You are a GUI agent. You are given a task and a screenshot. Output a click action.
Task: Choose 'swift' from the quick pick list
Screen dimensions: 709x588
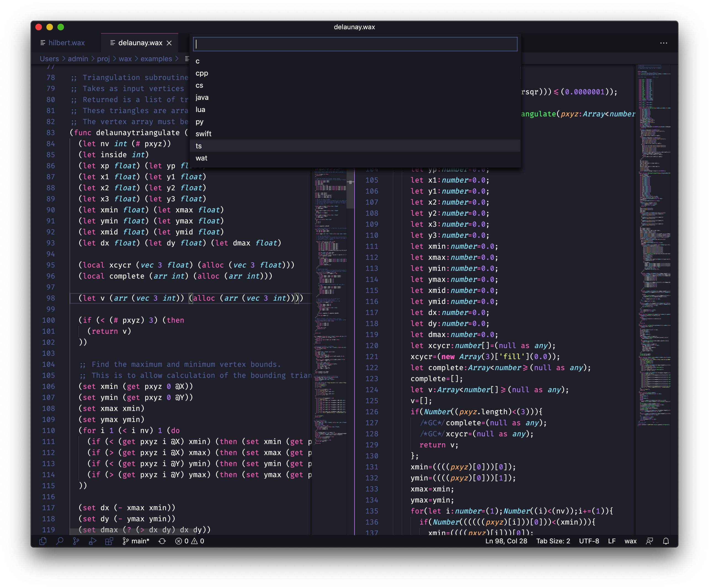click(203, 134)
